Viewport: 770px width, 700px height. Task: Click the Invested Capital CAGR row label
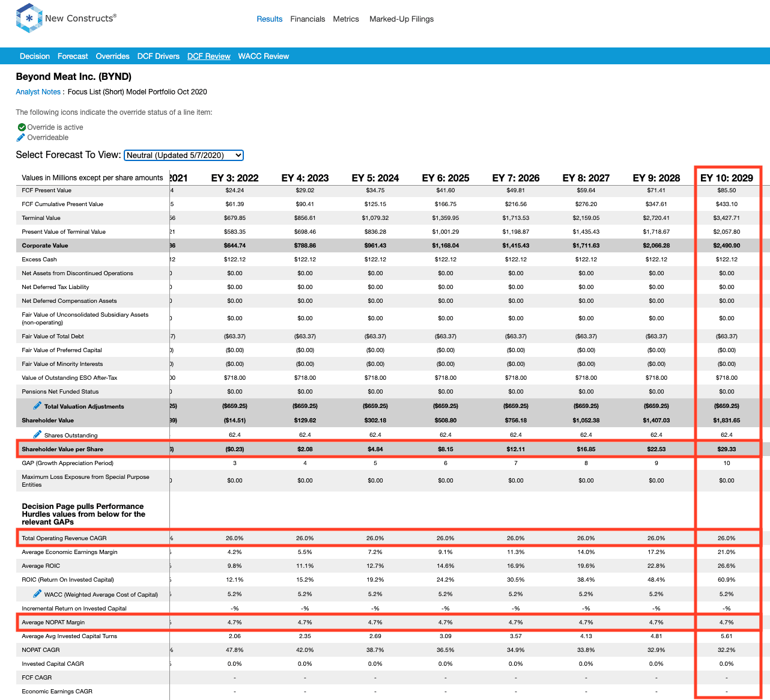pyautogui.click(x=53, y=663)
